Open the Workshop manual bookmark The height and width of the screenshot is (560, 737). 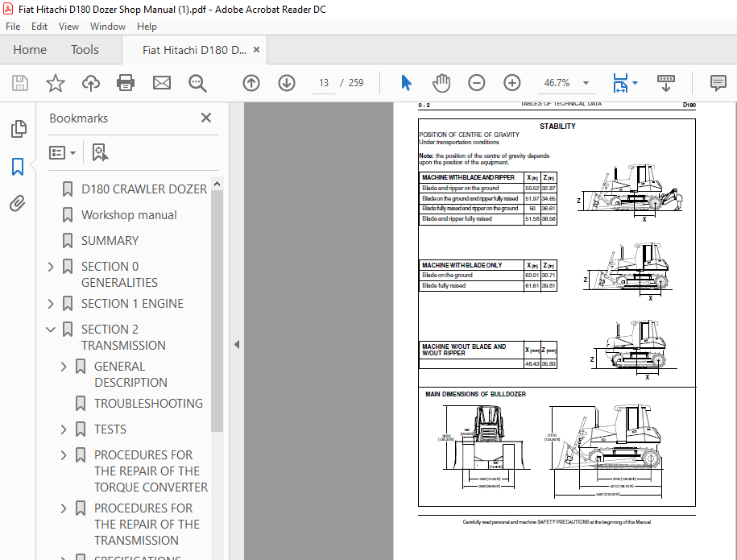point(129,215)
